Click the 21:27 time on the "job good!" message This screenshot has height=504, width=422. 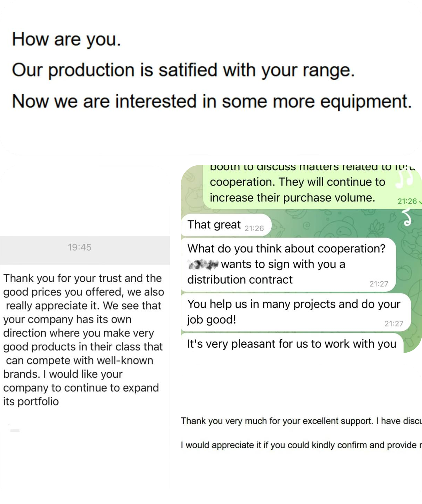click(393, 324)
